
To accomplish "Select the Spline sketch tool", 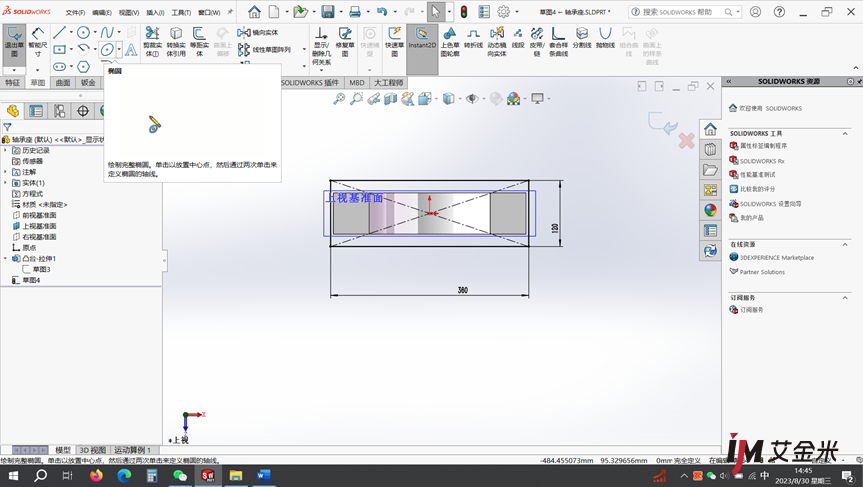I will 107,32.
